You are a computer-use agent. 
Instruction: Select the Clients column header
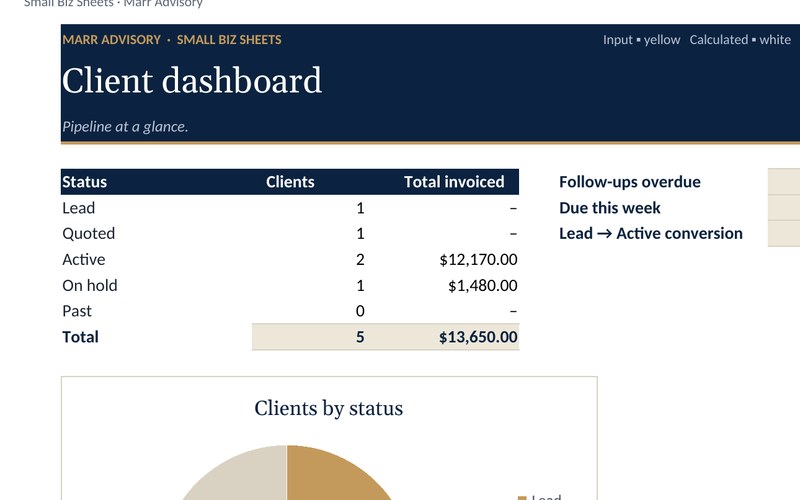coord(290,182)
